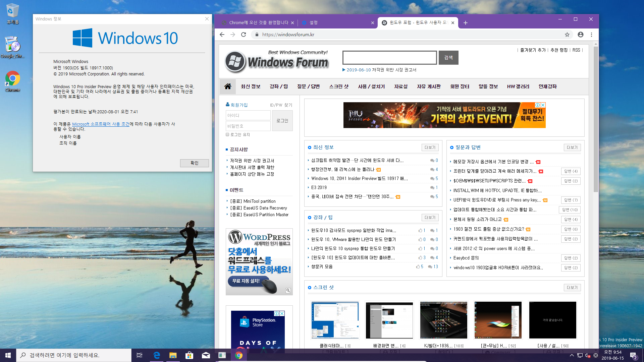Close the PlayStation Store ad
Viewport: 644px width, 362px height.
[282, 313]
